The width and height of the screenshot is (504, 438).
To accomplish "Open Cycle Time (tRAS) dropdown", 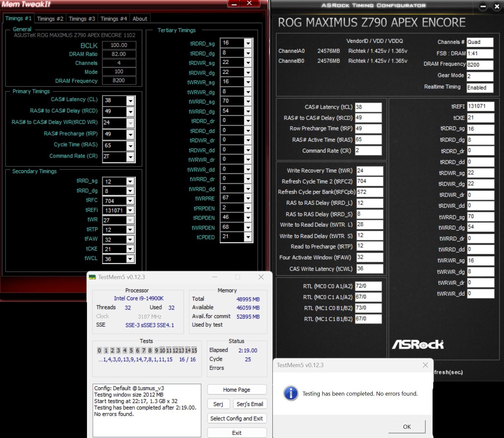I will (x=131, y=146).
